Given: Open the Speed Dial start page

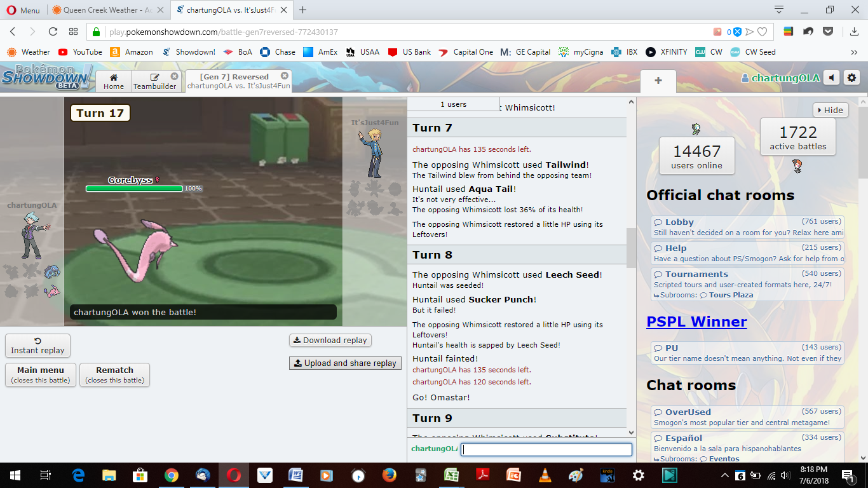Looking at the screenshot, I should point(73,32).
